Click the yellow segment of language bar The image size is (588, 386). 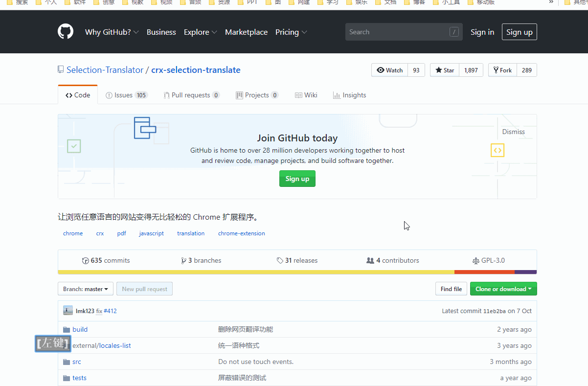[256, 272]
